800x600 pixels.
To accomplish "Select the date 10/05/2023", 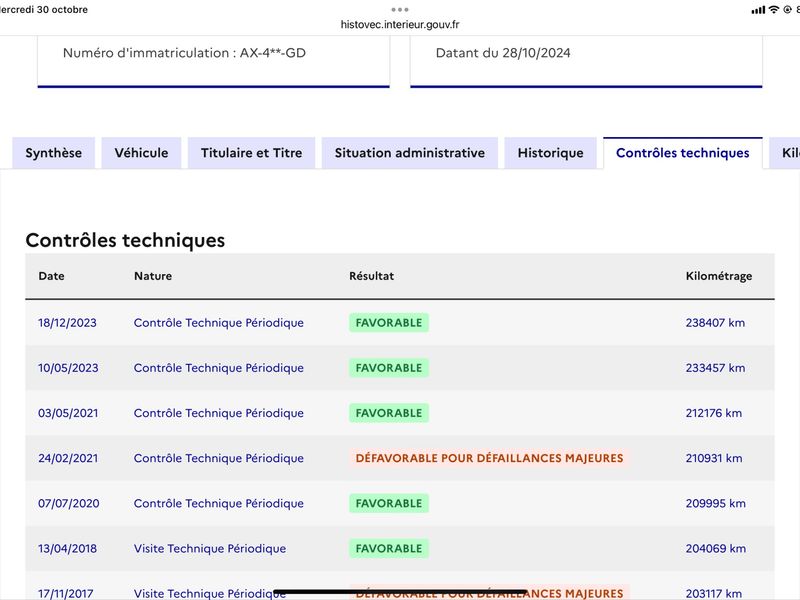I will [68, 368].
